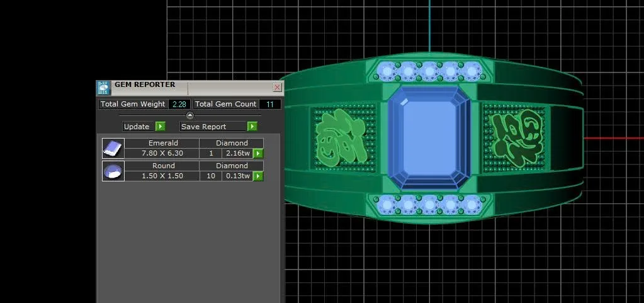The image size is (644, 303).
Task: Click the 7.80 X 6.30 size cell
Action: [162, 153]
